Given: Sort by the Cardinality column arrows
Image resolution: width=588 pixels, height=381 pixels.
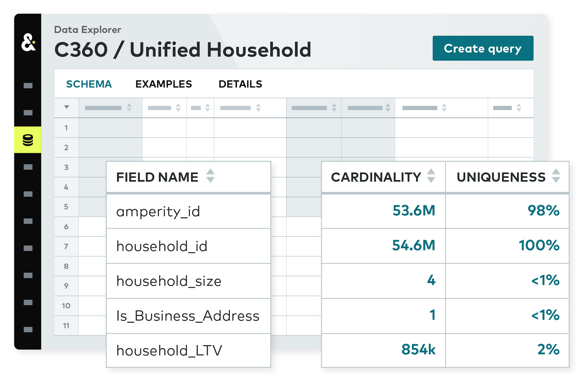Looking at the screenshot, I should click(x=431, y=176).
